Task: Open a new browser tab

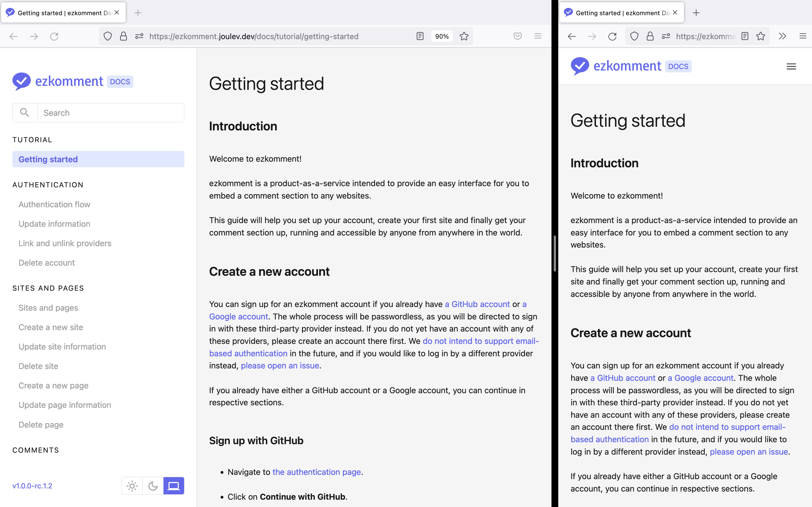Action: pyautogui.click(x=138, y=12)
